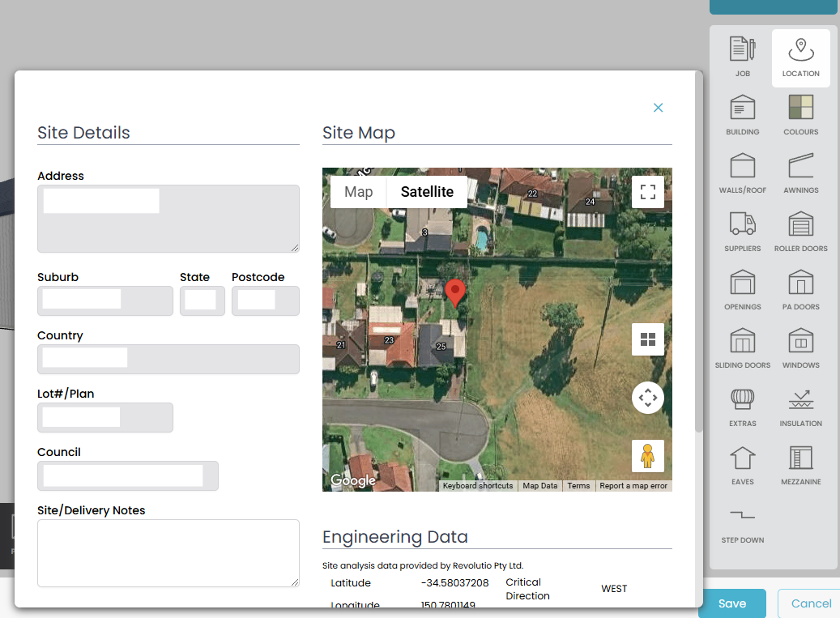Select the Building icon in sidebar
This screenshot has width=840, height=618.
[742, 116]
